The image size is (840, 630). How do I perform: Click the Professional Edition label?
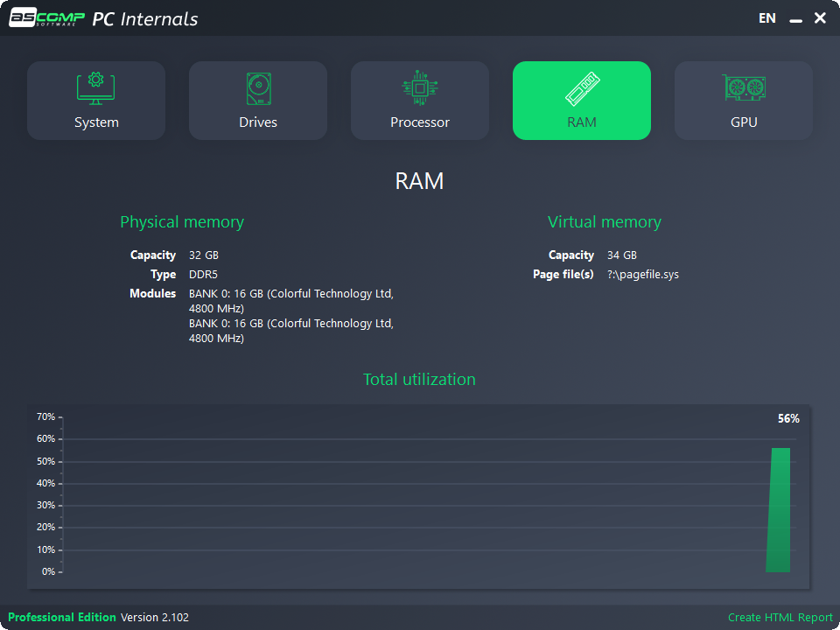point(62,617)
